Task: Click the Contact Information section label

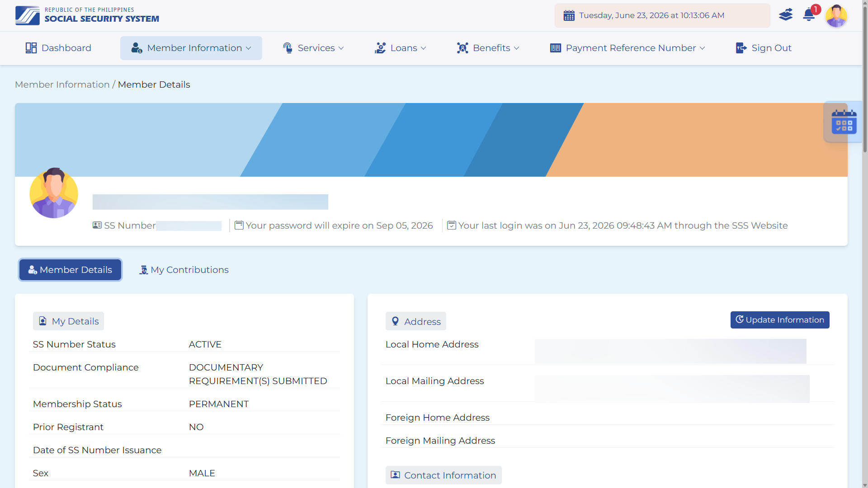Action: (443, 475)
